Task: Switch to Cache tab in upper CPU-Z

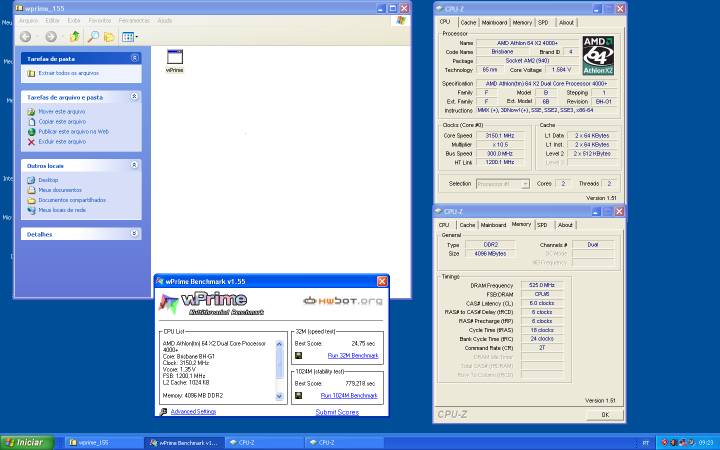Action: pyautogui.click(x=468, y=22)
